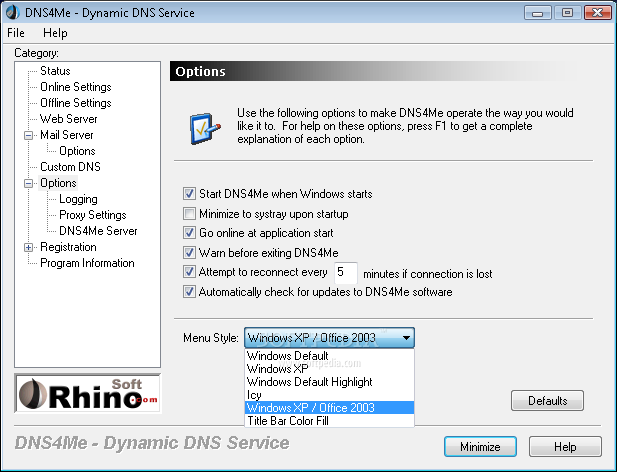The image size is (617, 472).
Task: Select Logging under Options
Action: coord(78,199)
